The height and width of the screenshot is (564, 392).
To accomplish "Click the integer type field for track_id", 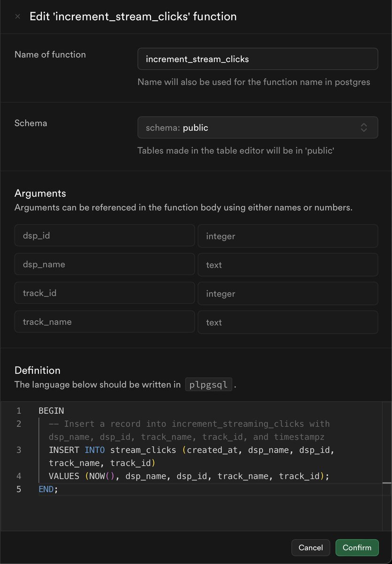I will click(288, 294).
